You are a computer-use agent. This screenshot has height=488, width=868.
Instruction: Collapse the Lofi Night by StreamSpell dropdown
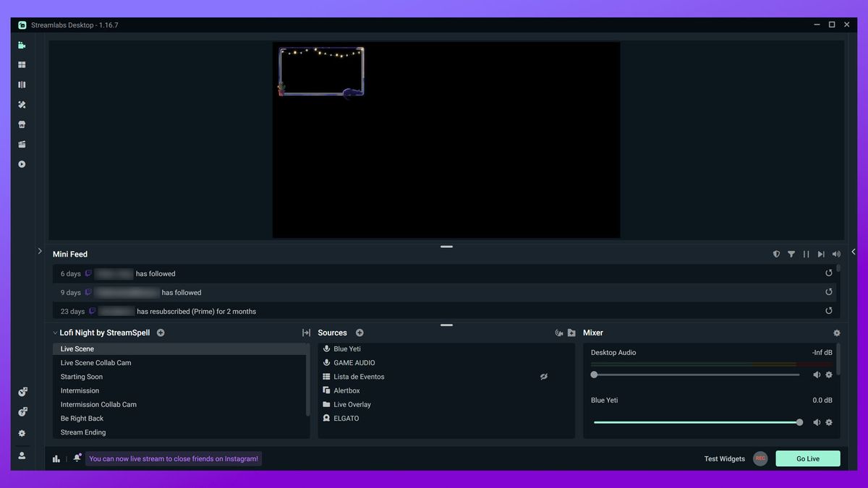pos(55,333)
